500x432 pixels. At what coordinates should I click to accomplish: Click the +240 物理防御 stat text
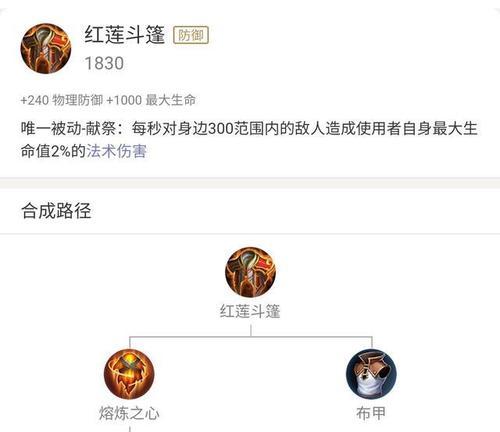pos(62,100)
